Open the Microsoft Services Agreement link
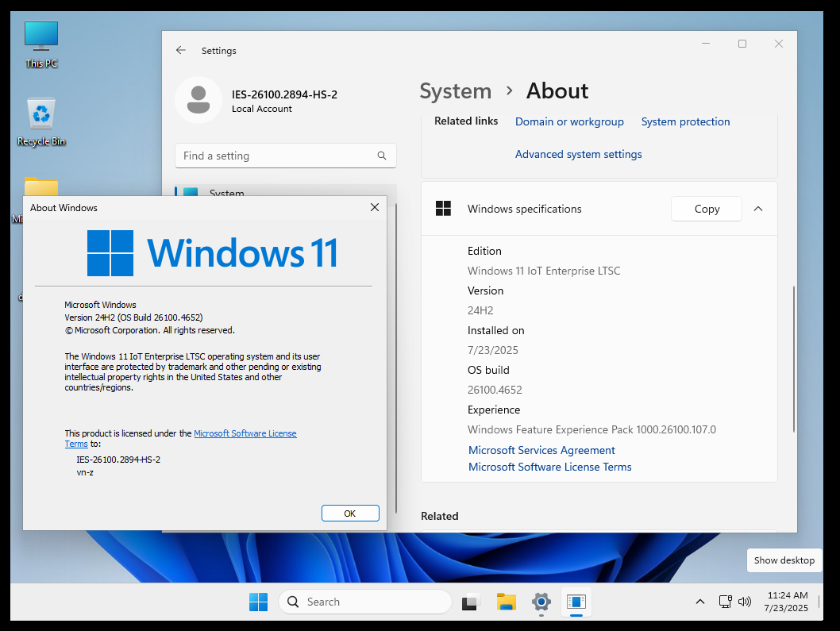The width and height of the screenshot is (840, 631). (x=541, y=451)
